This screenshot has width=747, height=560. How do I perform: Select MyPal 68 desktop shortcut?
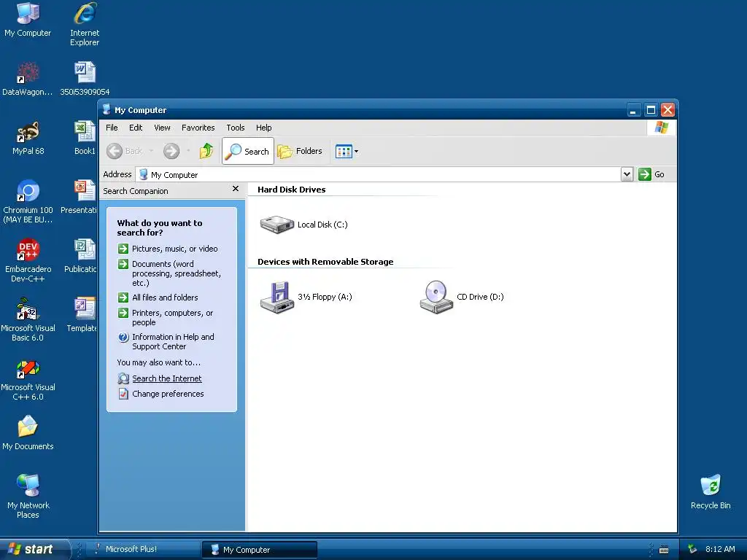pyautogui.click(x=28, y=138)
